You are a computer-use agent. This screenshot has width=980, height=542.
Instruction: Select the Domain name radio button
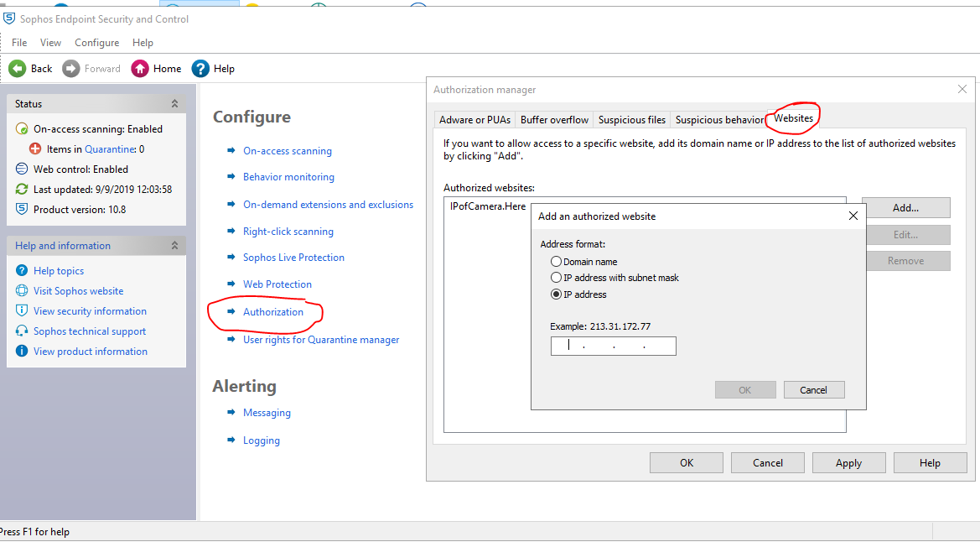tap(556, 262)
